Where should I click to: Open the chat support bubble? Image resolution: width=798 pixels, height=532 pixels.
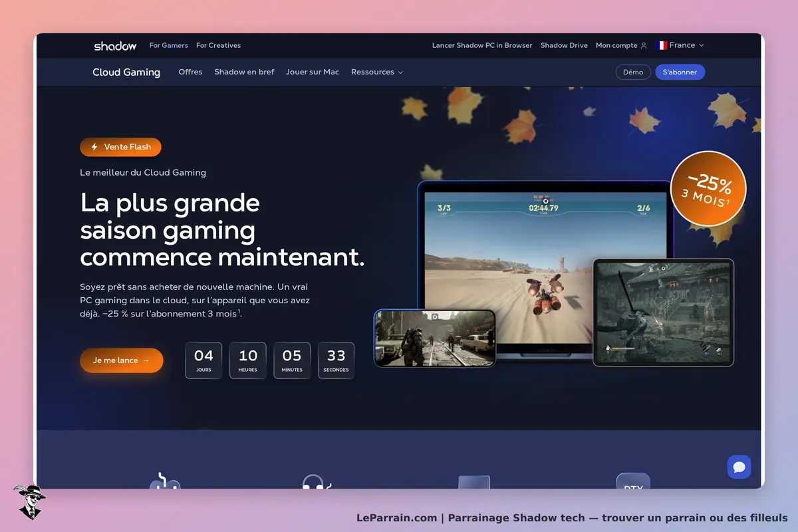[x=739, y=467]
